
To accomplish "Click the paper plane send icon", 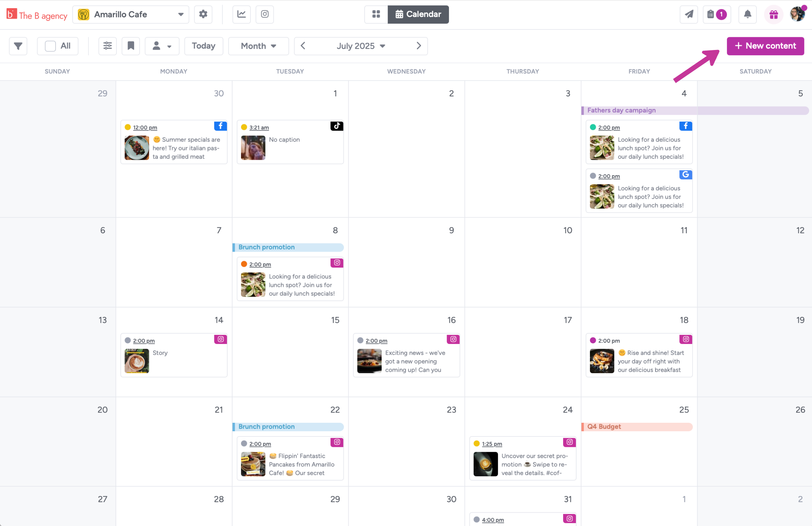I will [688, 14].
